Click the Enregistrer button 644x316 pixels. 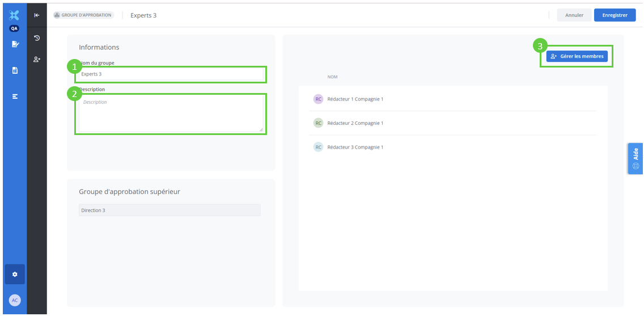click(615, 15)
